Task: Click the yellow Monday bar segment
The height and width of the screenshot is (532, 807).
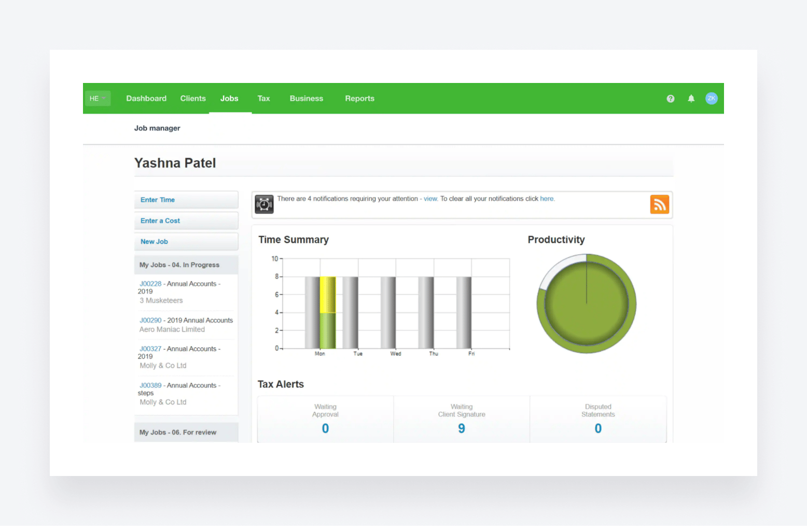Action: click(328, 295)
